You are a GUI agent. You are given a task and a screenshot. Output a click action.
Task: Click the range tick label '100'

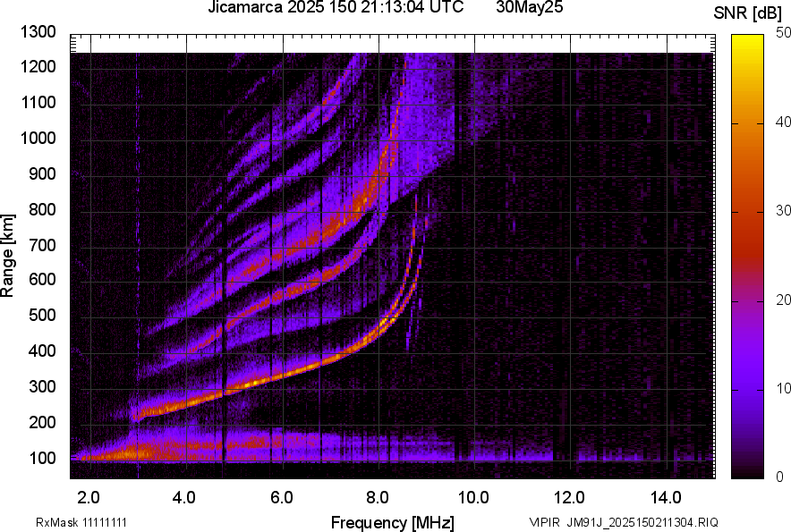42,458
